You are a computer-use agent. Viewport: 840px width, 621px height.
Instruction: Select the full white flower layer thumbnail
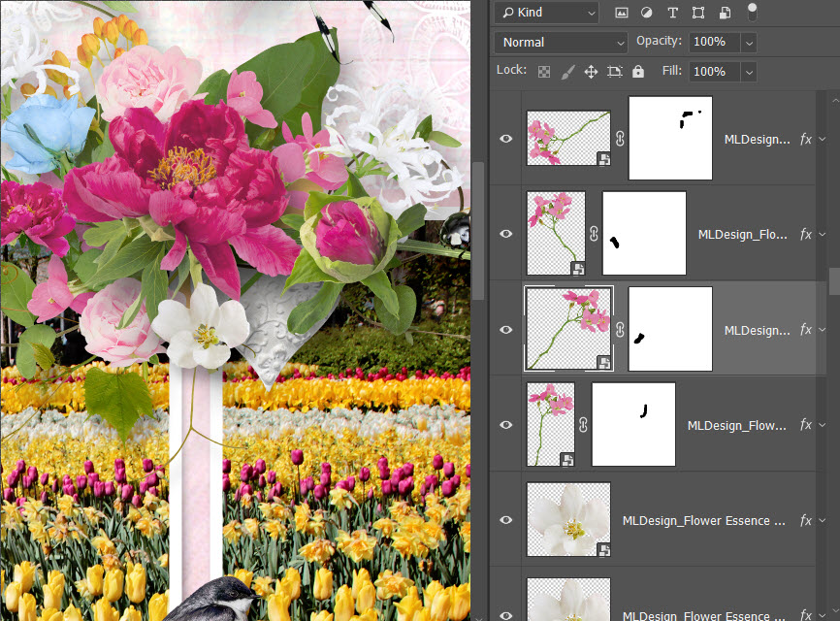(568, 519)
